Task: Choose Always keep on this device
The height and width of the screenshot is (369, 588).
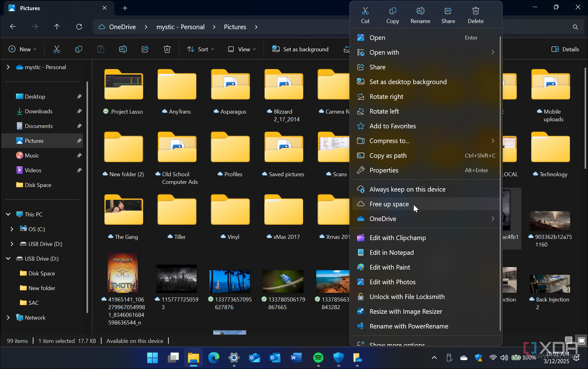Action: point(426,189)
